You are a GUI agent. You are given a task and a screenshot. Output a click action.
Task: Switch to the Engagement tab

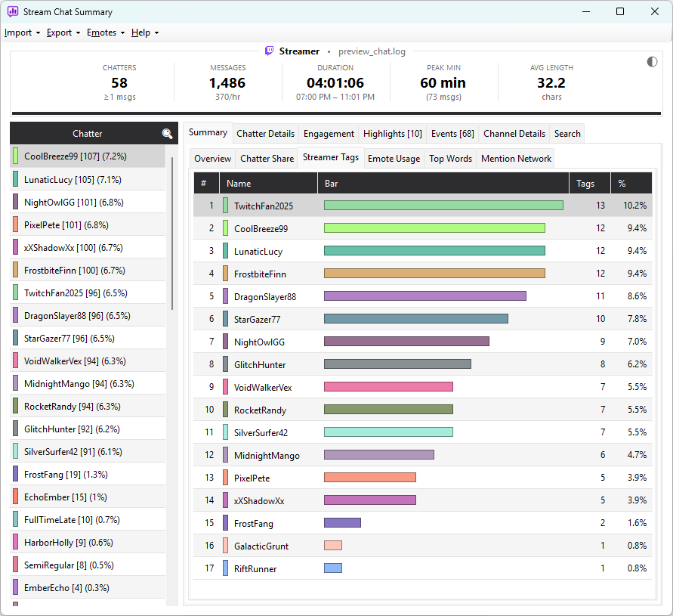329,134
